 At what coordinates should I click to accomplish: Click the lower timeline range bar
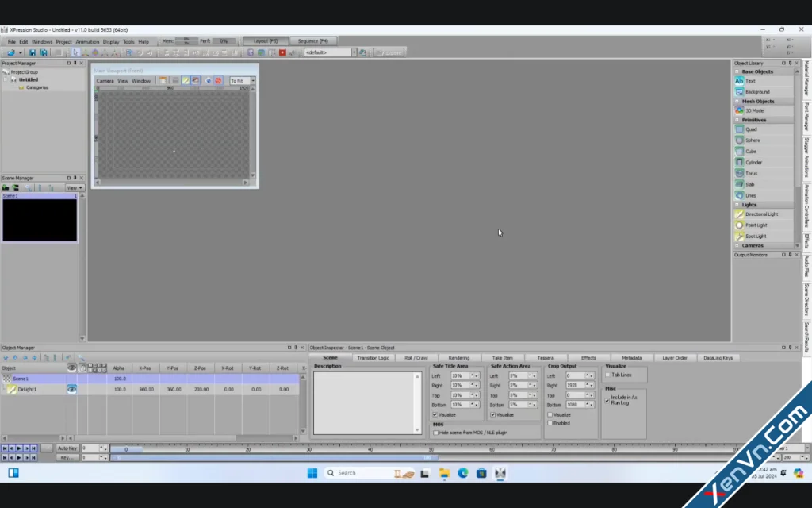274,458
